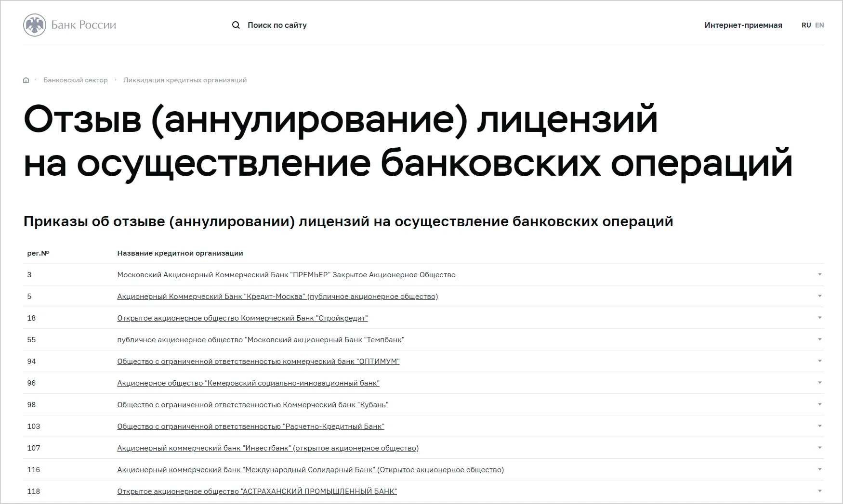Image resolution: width=843 pixels, height=504 pixels.
Task: Click registration number 107 cell
Action: [x=34, y=448]
